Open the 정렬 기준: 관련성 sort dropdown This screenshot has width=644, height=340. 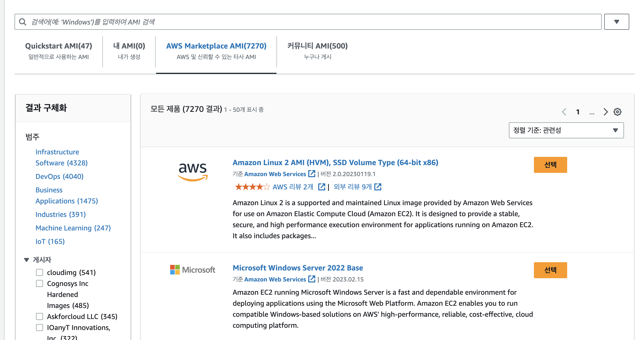point(566,130)
